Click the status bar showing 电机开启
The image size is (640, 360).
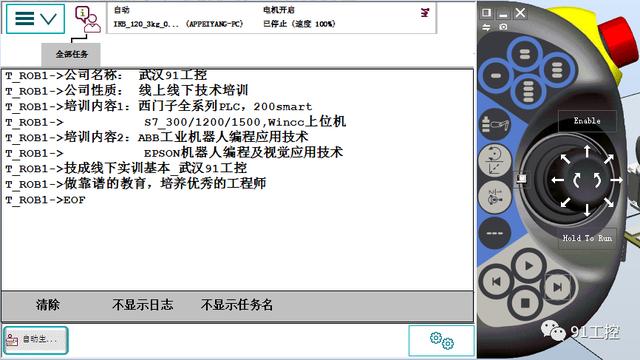[x=271, y=18]
